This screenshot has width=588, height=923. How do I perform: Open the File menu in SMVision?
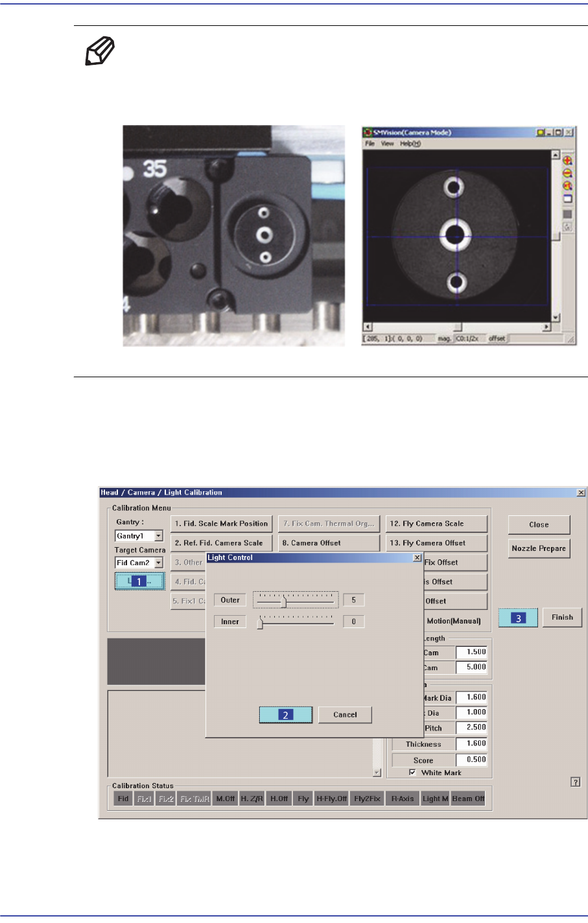[x=369, y=143]
